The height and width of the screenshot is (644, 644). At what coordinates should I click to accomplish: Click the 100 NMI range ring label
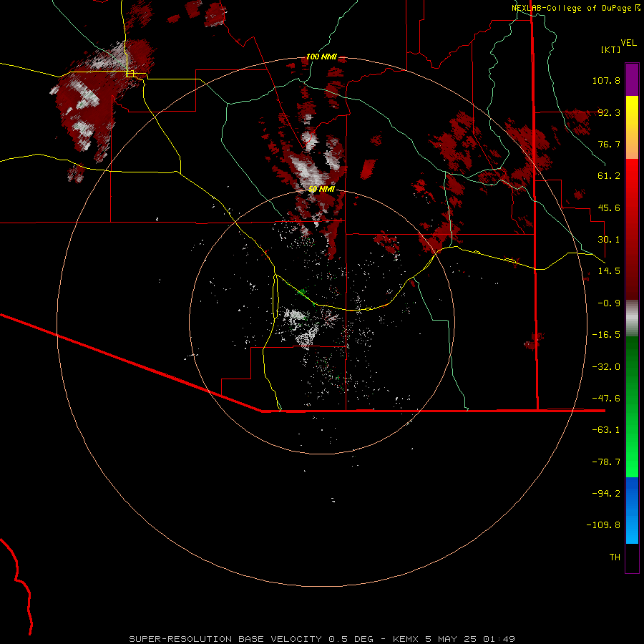tap(321, 57)
